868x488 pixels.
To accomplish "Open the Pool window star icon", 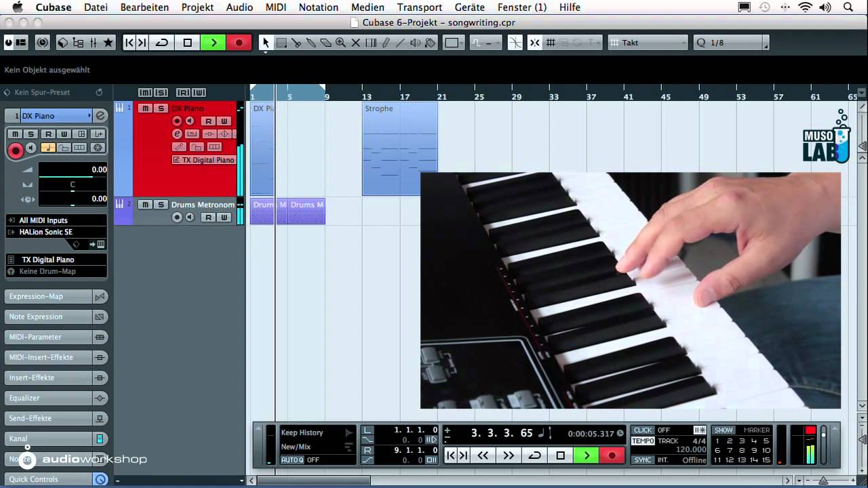I will (108, 43).
